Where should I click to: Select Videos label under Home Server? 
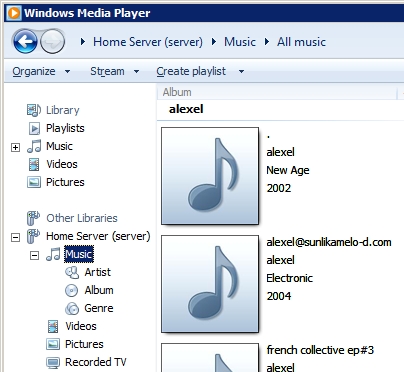pyautogui.click(x=81, y=326)
